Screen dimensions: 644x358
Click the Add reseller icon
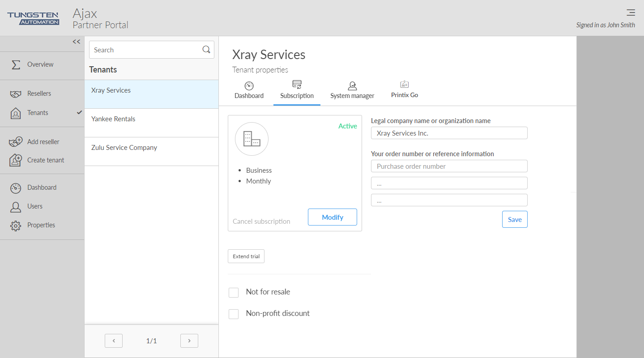coord(16,142)
